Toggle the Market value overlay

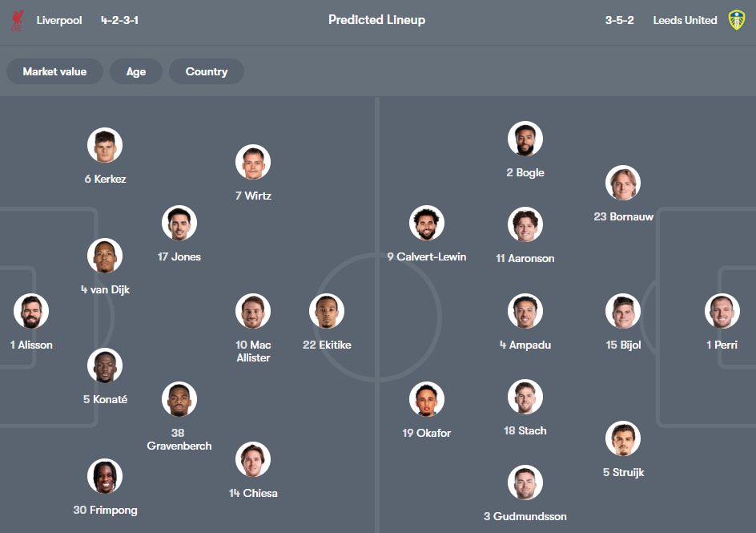click(x=54, y=71)
